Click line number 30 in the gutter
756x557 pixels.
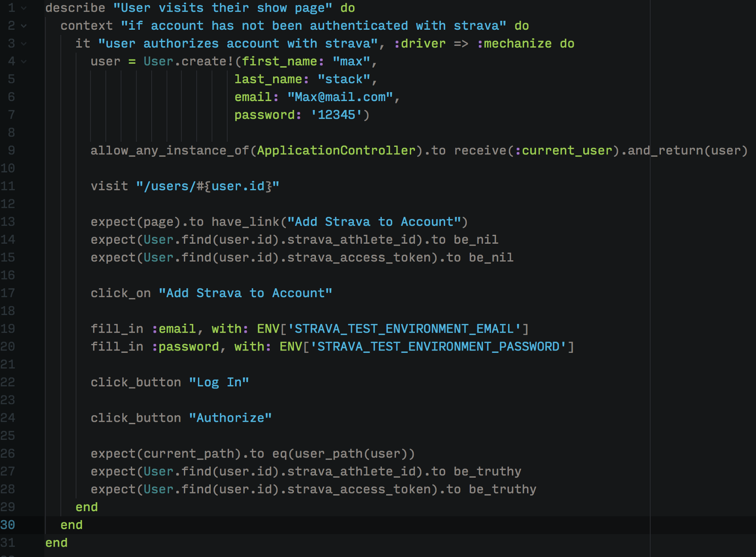[x=8, y=525]
